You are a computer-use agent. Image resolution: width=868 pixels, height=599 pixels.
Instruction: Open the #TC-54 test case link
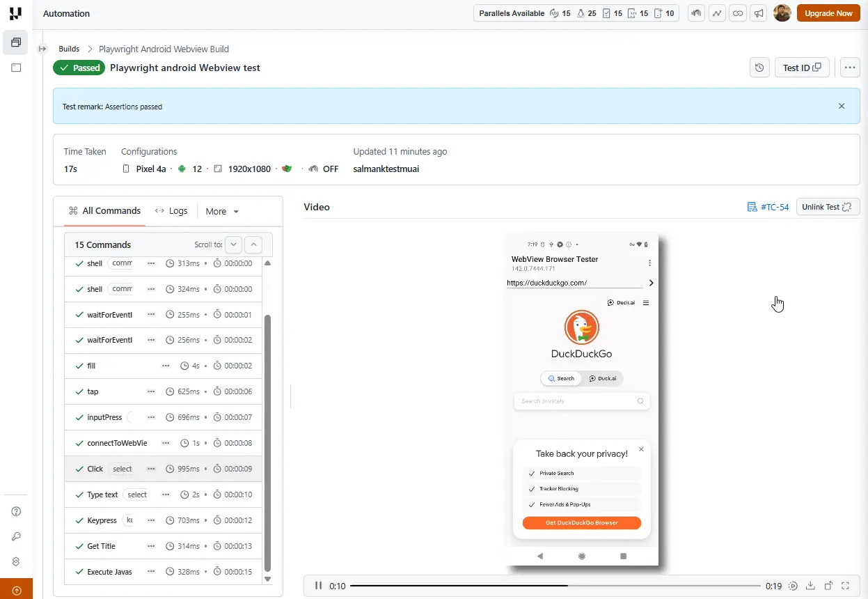tap(768, 207)
